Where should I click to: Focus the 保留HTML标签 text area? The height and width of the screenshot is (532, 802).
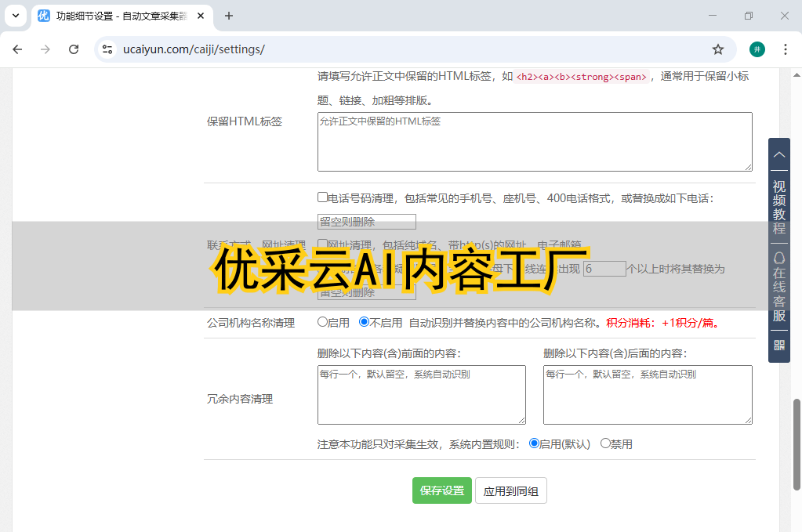click(x=534, y=141)
